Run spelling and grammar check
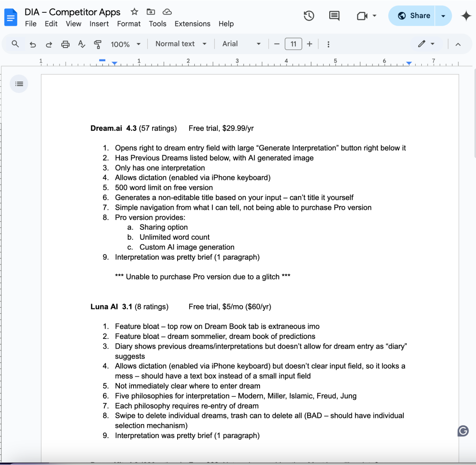 [x=82, y=45]
